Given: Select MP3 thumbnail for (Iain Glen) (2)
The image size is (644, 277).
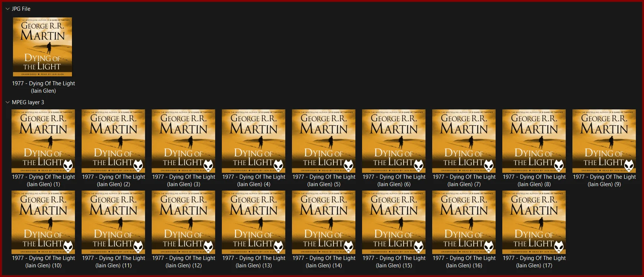Looking at the screenshot, I should (x=114, y=141).
